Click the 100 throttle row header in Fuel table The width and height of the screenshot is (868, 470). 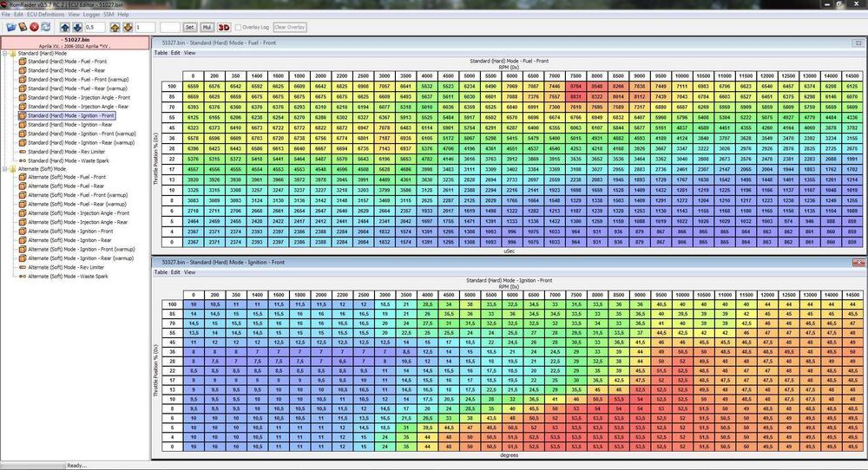(x=172, y=86)
